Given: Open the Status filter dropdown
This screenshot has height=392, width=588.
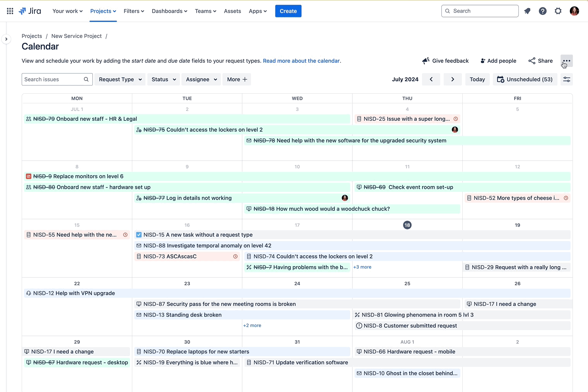Looking at the screenshot, I should [x=163, y=79].
